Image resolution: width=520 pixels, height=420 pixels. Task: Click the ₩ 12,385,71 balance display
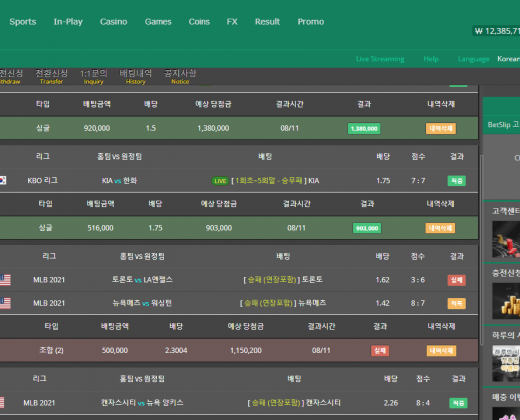click(496, 31)
